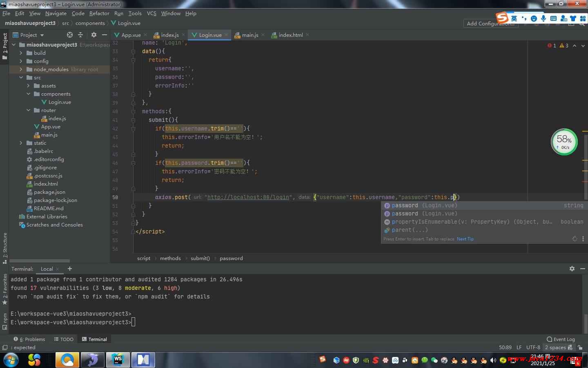Toggle the npm side tool window

(5, 321)
